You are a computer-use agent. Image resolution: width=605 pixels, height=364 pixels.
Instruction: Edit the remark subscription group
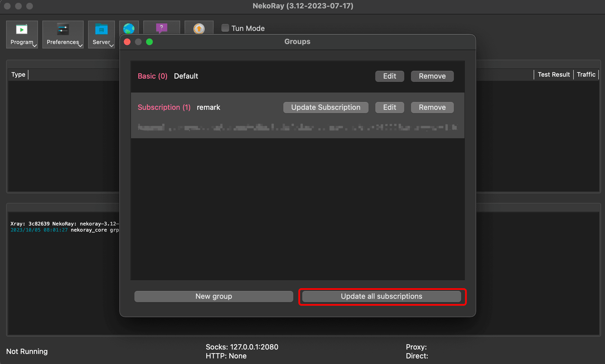click(389, 107)
